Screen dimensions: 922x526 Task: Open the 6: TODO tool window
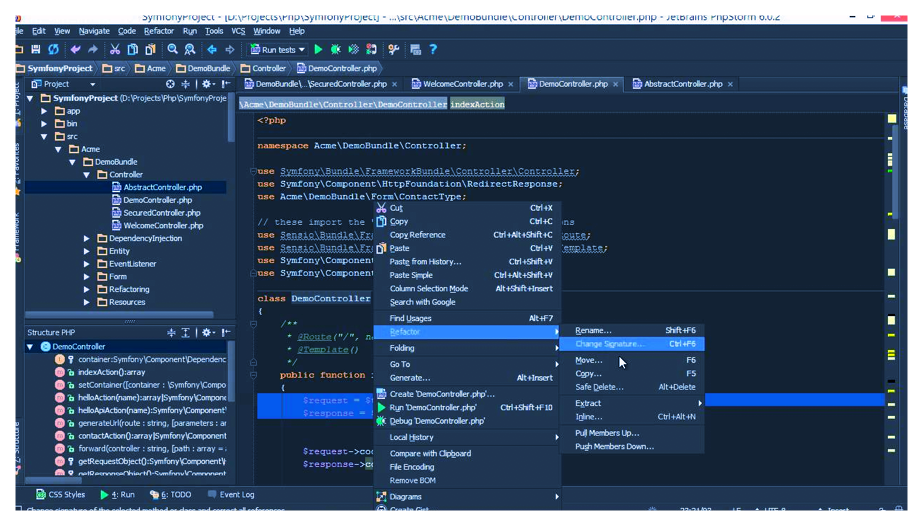coord(171,495)
